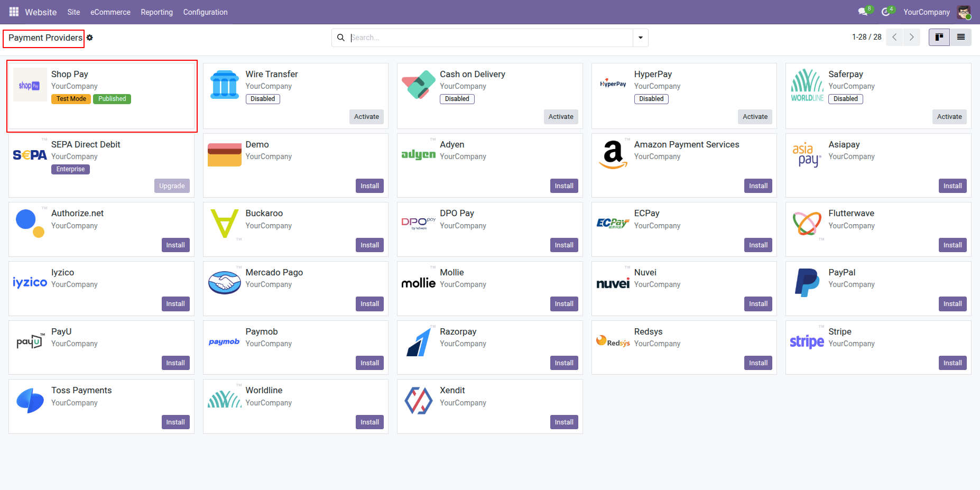Open the ECPay provider title
This screenshot has width=980, height=490.
[x=646, y=213]
